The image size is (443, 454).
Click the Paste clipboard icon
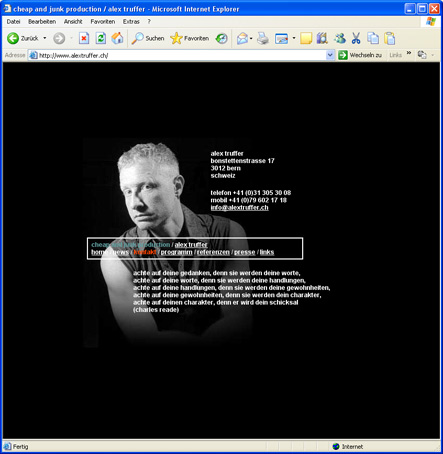(x=389, y=38)
